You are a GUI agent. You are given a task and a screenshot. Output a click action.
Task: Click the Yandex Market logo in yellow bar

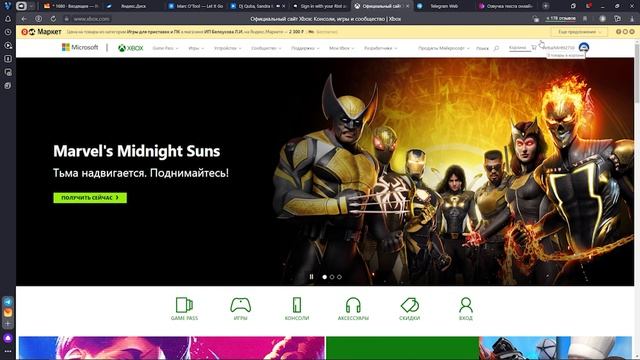tap(41, 32)
